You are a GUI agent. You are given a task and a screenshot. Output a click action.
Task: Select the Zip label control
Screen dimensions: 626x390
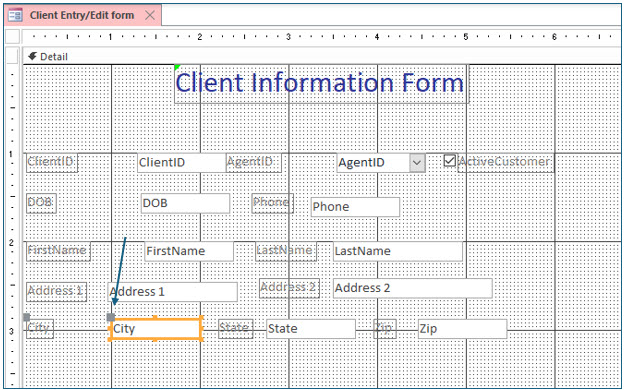[385, 329]
